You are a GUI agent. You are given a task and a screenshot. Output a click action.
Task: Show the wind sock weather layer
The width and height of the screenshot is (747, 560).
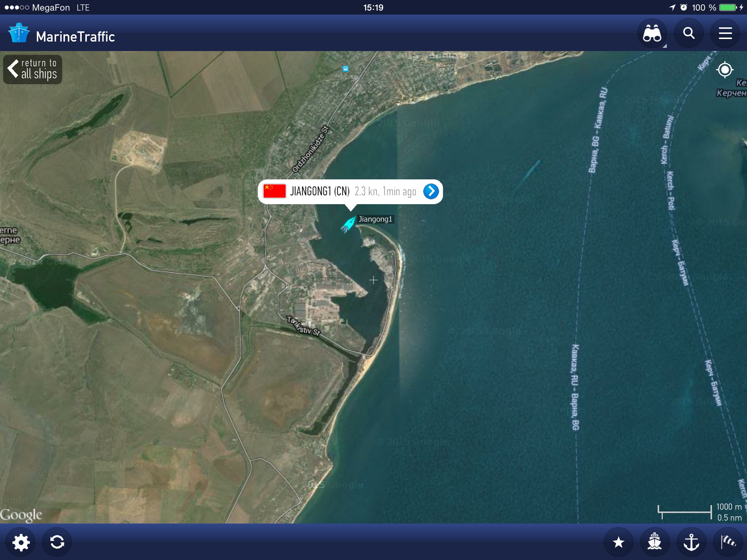coord(728,542)
